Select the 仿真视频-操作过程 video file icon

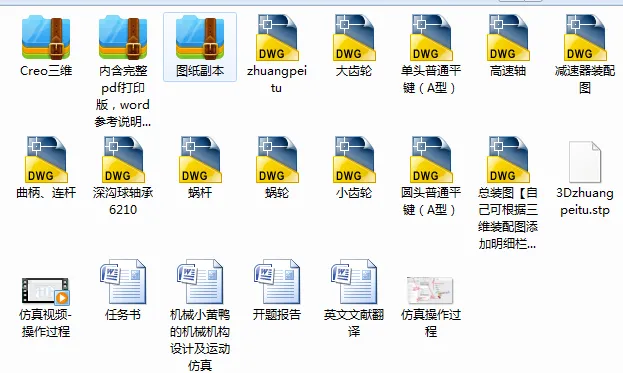(46, 291)
